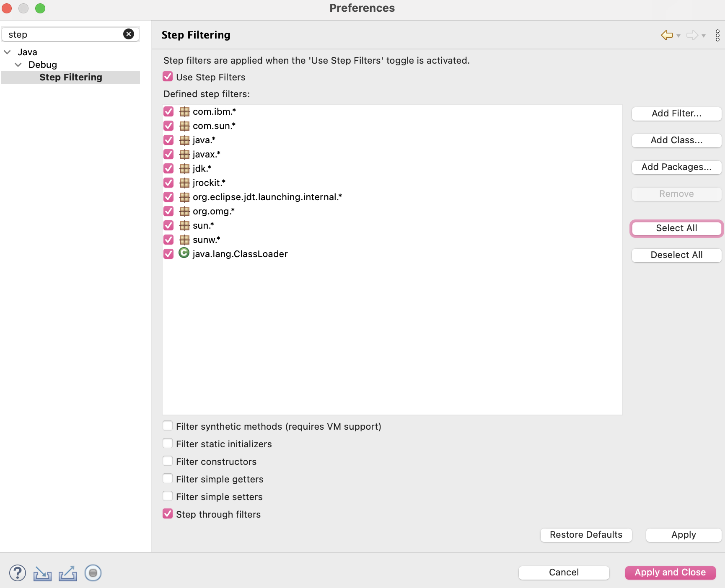Image resolution: width=725 pixels, height=588 pixels.
Task: Click the package icon for org.omg.*
Action: (x=184, y=211)
